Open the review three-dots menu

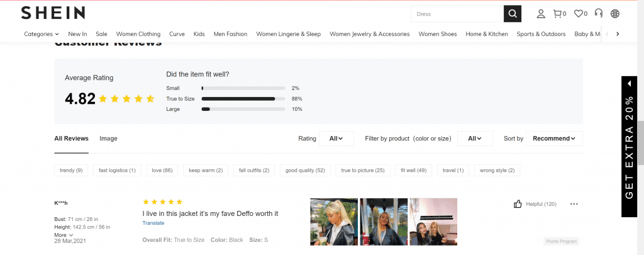(574, 204)
